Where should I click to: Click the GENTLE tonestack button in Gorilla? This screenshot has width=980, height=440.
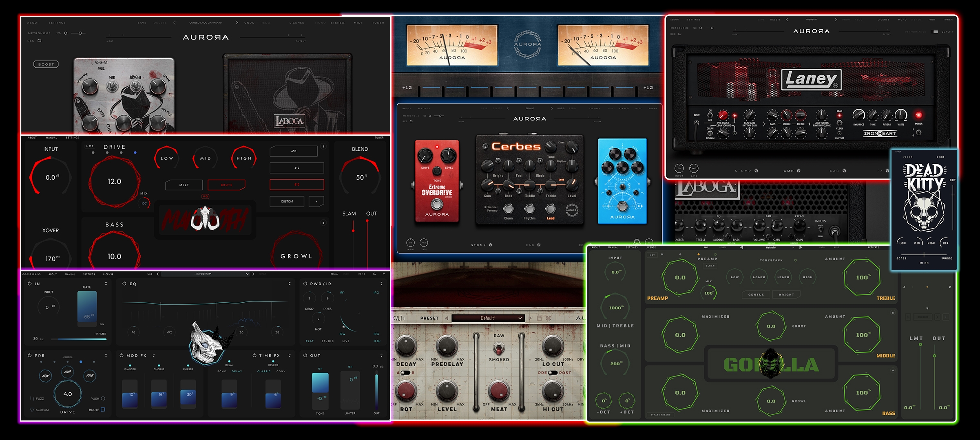click(x=756, y=294)
